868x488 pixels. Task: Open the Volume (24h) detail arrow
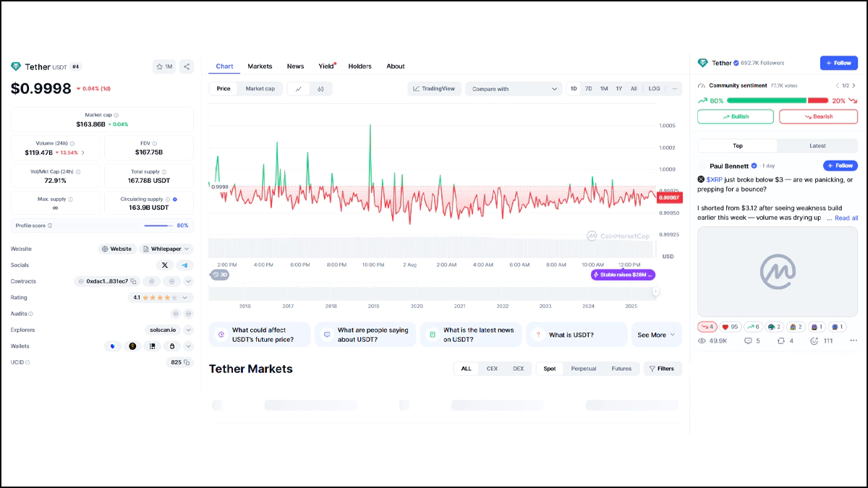[82, 153]
